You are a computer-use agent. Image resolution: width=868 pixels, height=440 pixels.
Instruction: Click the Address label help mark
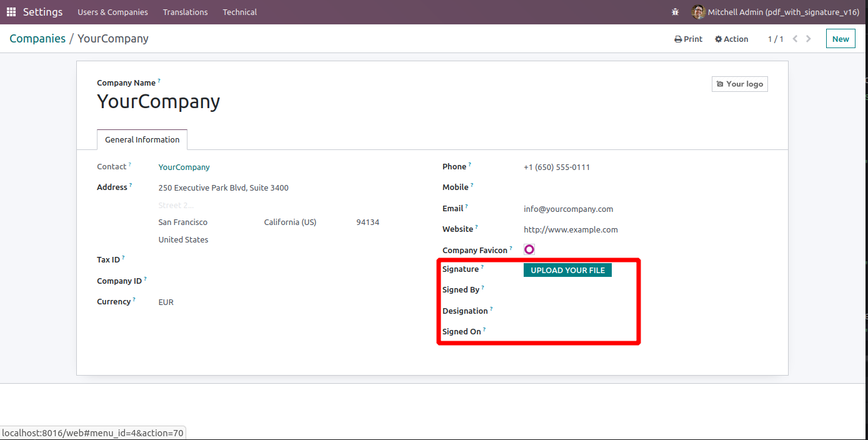(x=131, y=185)
